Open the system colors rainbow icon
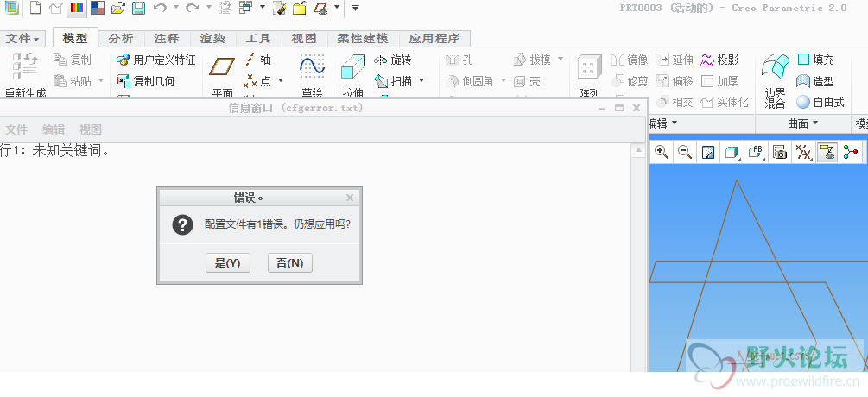This screenshot has height=397, width=868. coord(76,8)
